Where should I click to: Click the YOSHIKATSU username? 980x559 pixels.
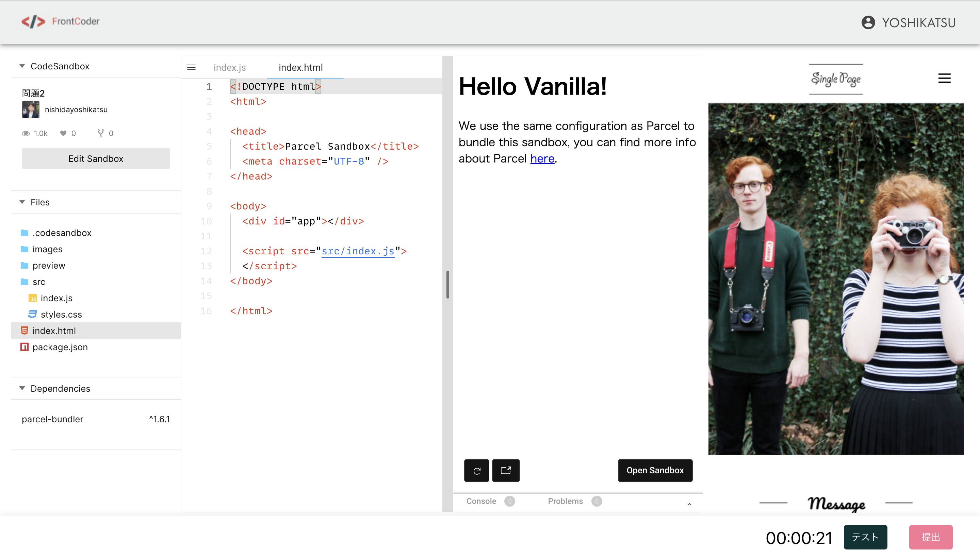[x=919, y=23]
